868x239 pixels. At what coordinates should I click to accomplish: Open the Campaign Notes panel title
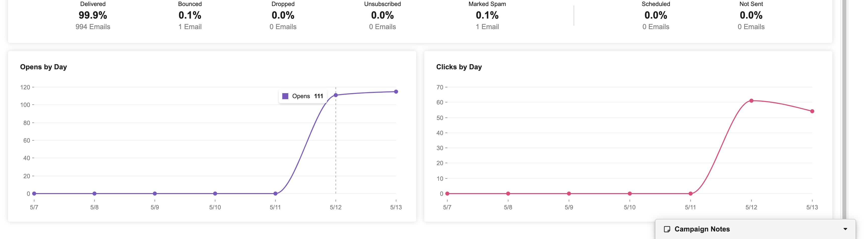702,229
